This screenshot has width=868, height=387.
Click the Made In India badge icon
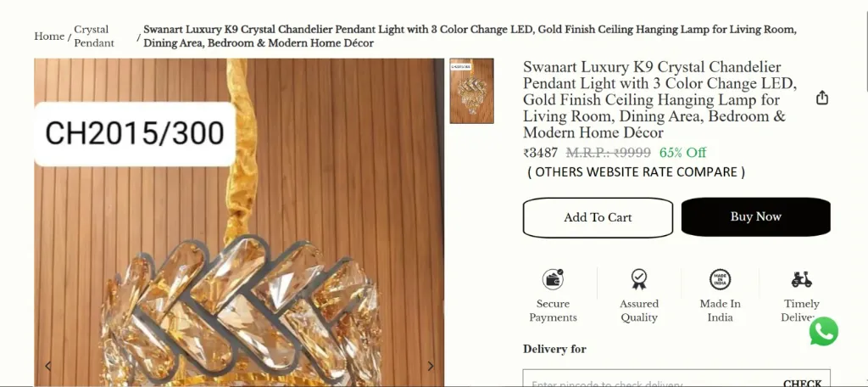(720, 279)
